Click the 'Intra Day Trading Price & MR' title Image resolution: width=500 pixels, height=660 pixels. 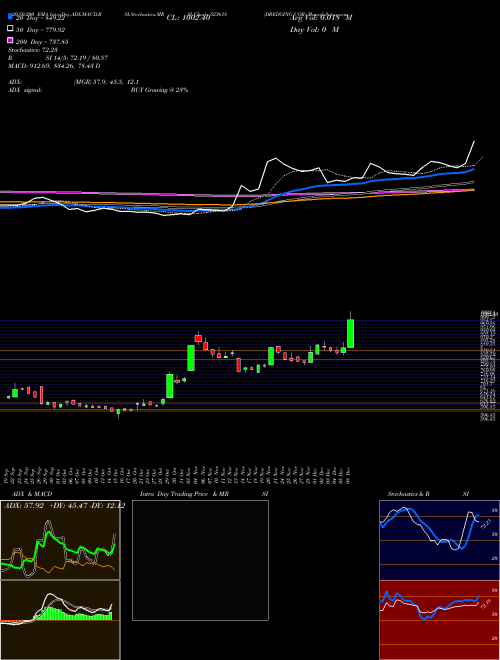[x=184, y=494]
